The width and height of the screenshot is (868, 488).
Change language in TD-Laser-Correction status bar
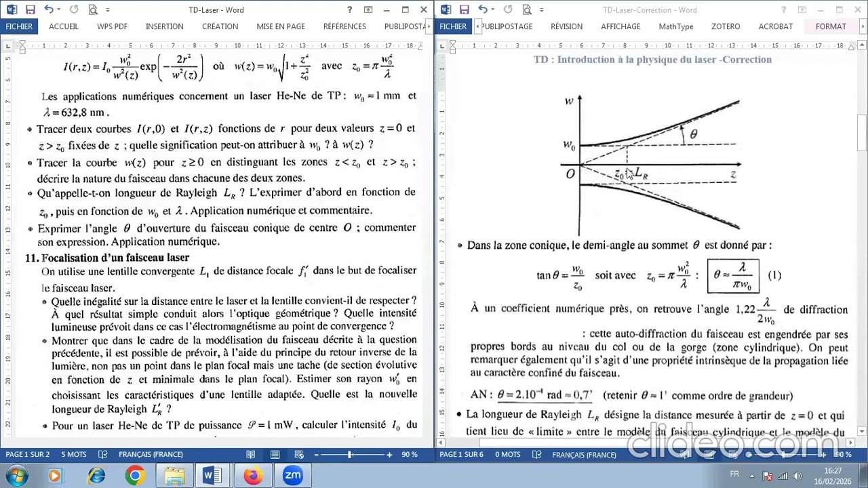(584, 455)
